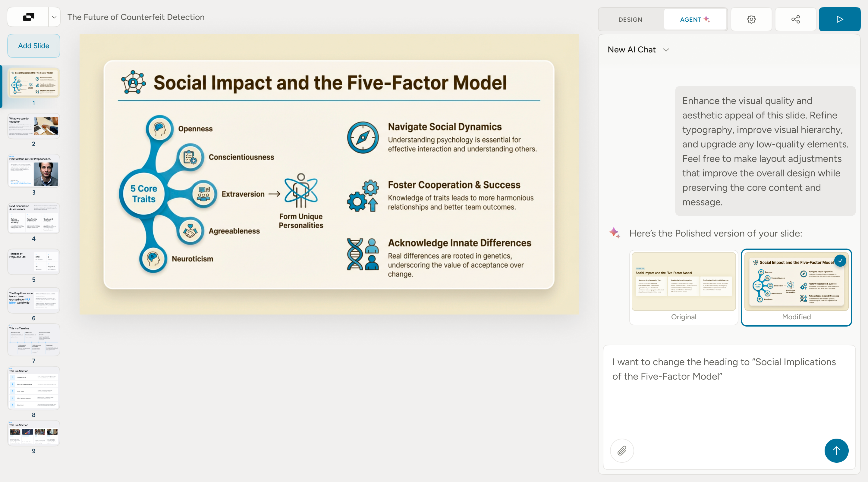Screen dimensions: 868x482
Task: Click the Conscientiousness label
Action: click(241, 157)
